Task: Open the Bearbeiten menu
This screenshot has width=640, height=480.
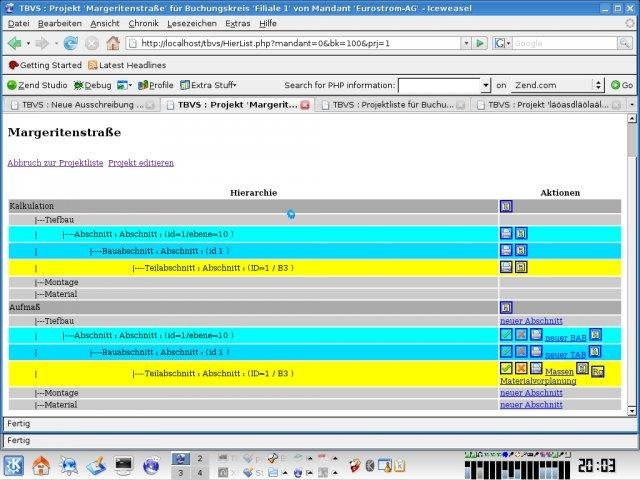Action: pos(60,24)
